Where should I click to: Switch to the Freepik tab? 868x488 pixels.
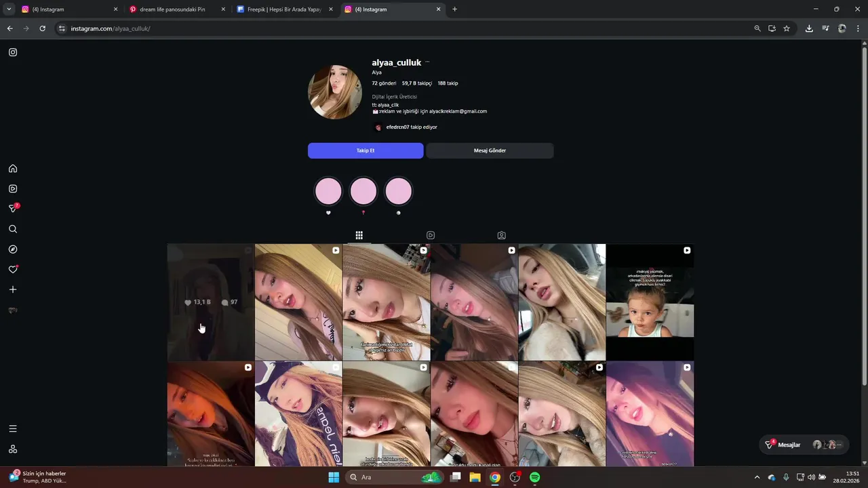click(285, 9)
